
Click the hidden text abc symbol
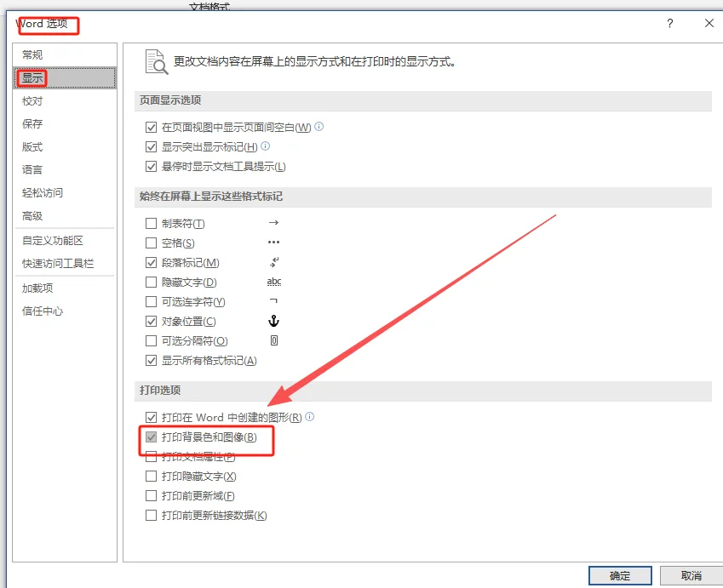(x=274, y=282)
